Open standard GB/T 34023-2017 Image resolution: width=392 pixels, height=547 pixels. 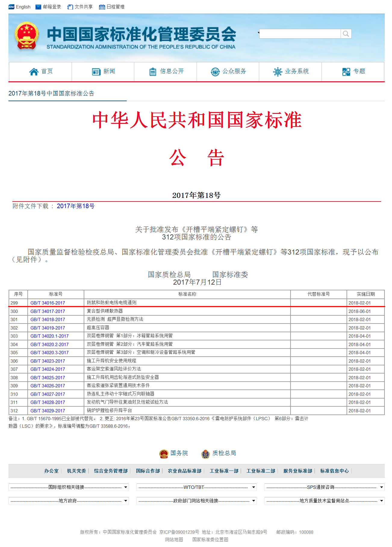coord(48,361)
